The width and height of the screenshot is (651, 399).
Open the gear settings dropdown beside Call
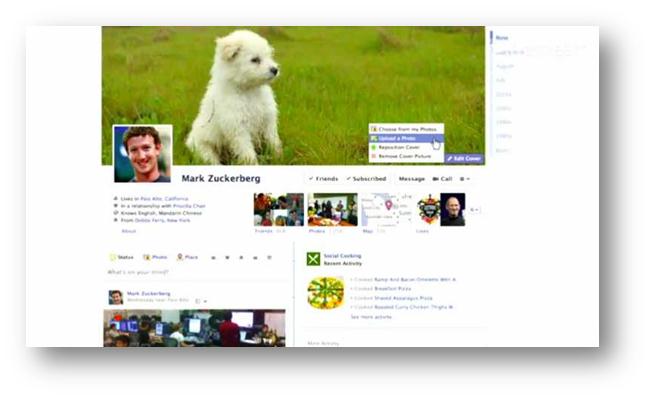(x=465, y=179)
